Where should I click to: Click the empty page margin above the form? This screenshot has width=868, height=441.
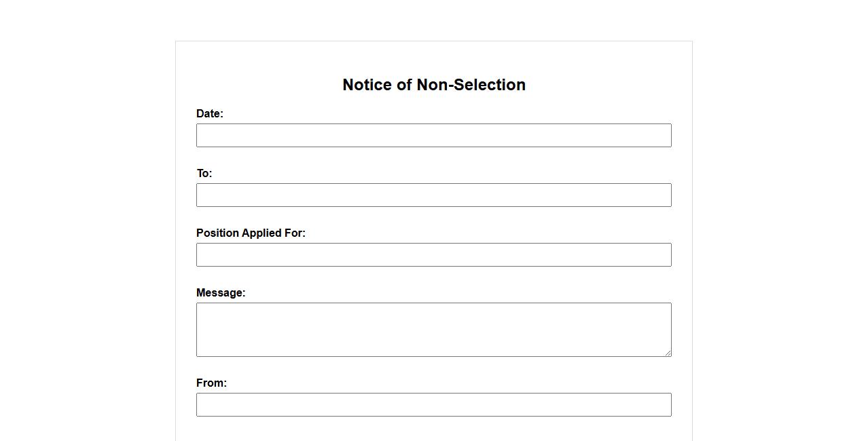tap(433, 19)
